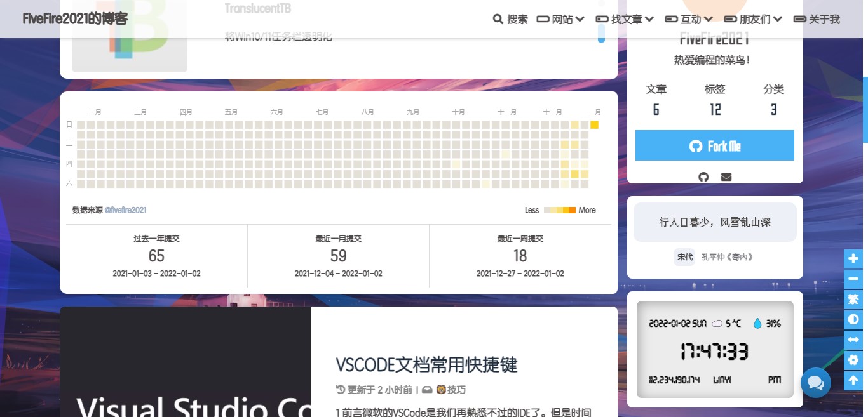The width and height of the screenshot is (868, 417).
Task: Expand chevron beside 朋友们
Action: (x=778, y=19)
